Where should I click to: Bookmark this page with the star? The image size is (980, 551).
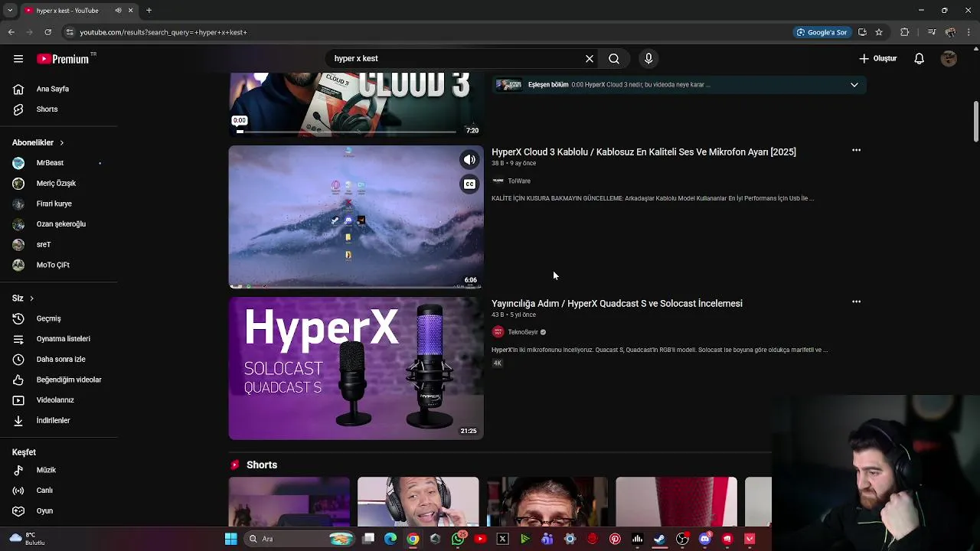pos(879,32)
